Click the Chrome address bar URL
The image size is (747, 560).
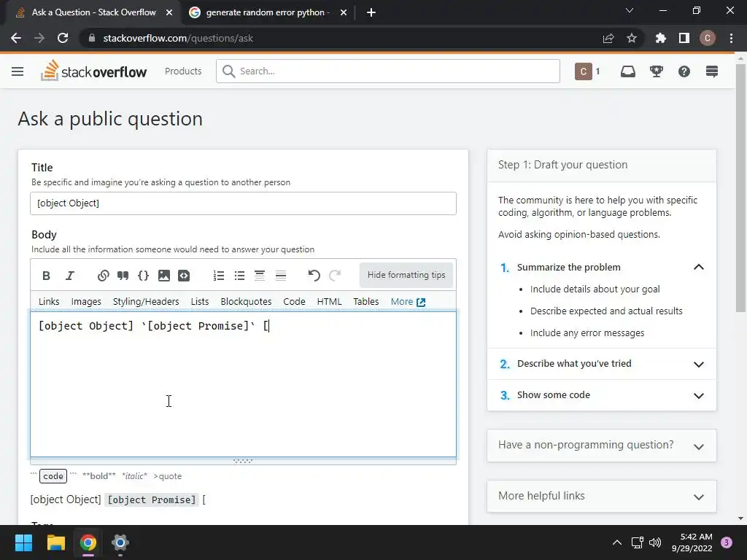point(178,38)
